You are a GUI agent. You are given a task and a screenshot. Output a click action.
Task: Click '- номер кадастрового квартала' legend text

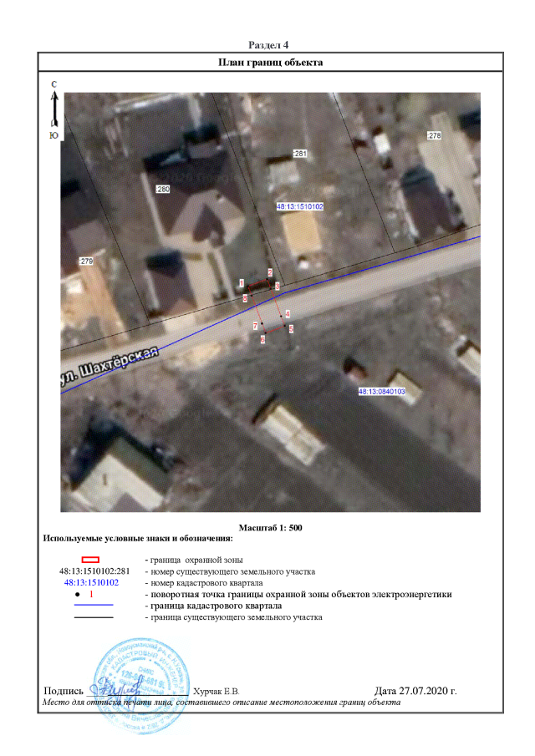pos(204,583)
